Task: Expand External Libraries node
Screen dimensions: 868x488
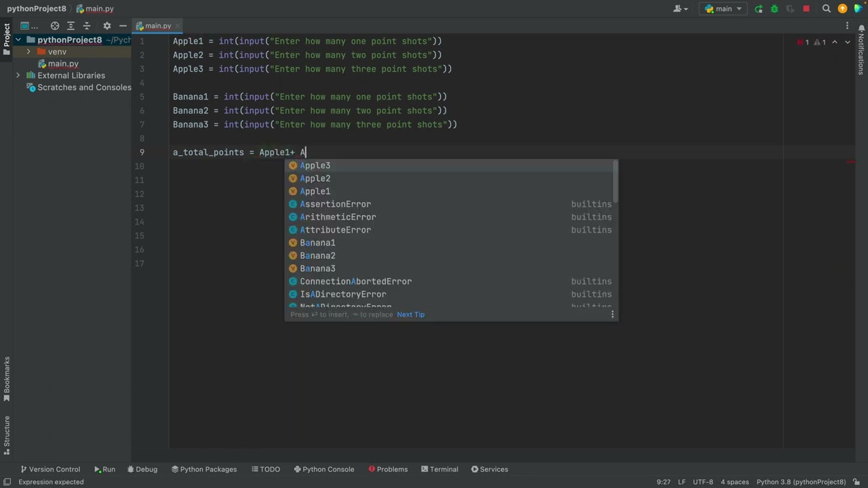Action: click(x=18, y=75)
